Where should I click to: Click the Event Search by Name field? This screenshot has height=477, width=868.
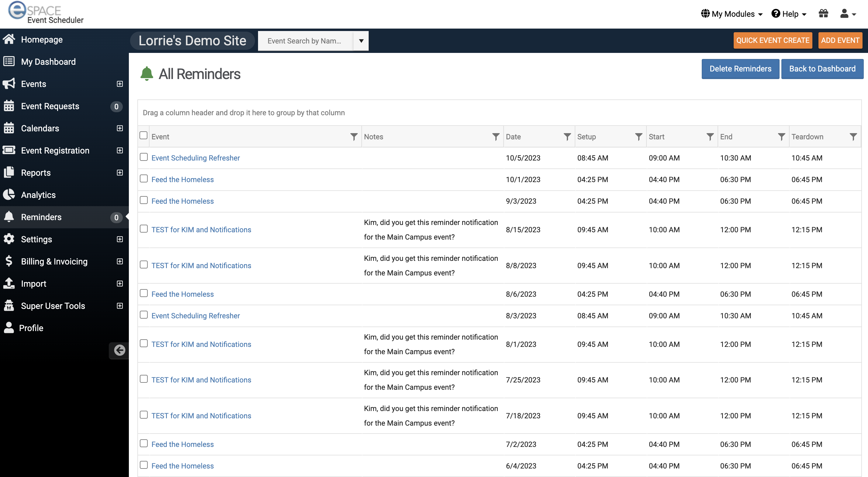(306, 41)
